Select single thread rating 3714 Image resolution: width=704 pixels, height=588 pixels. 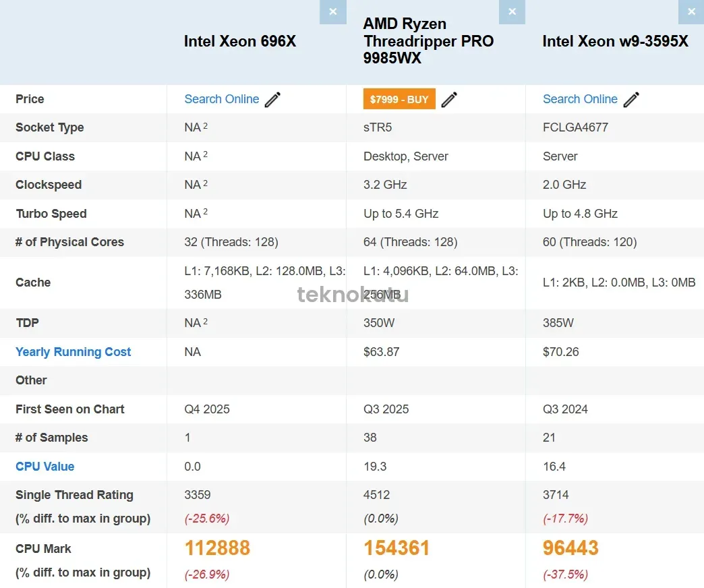point(556,495)
